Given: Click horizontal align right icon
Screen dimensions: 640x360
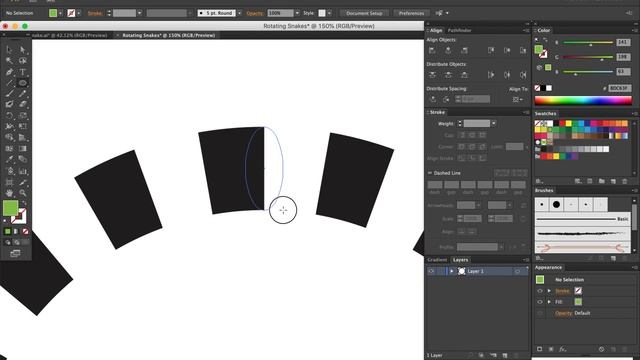Looking at the screenshot, I should [x=464, y=50].
